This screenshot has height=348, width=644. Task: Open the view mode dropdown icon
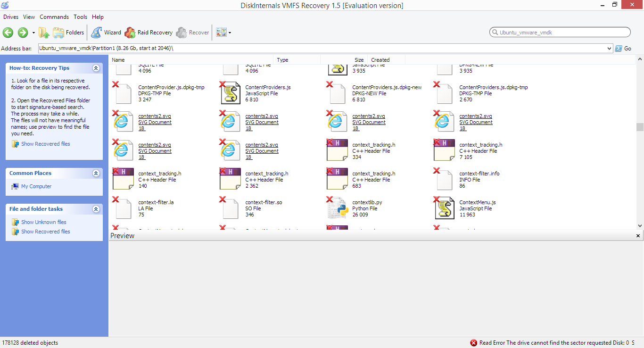pos(223,33)
